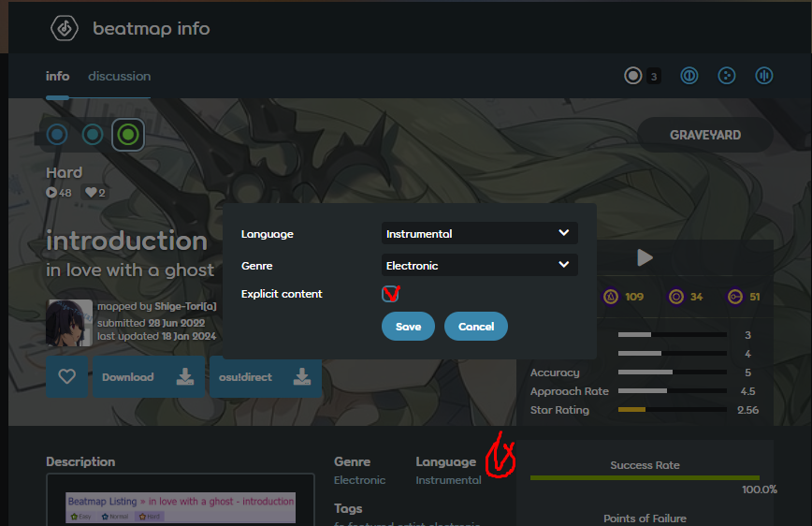Click the Tags heading
The image size is (812, 526).
pos(348,508)
